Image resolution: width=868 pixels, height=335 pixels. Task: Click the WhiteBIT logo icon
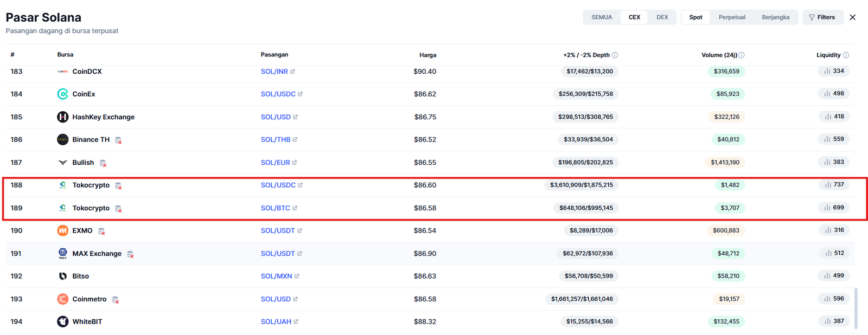[63, 321]
